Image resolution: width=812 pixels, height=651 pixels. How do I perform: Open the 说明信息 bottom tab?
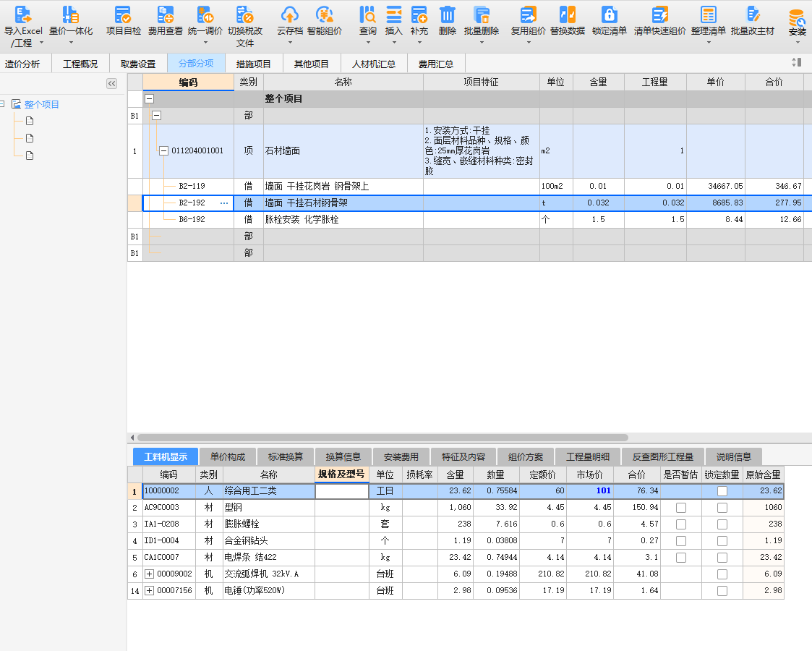[x=733, y=456]
